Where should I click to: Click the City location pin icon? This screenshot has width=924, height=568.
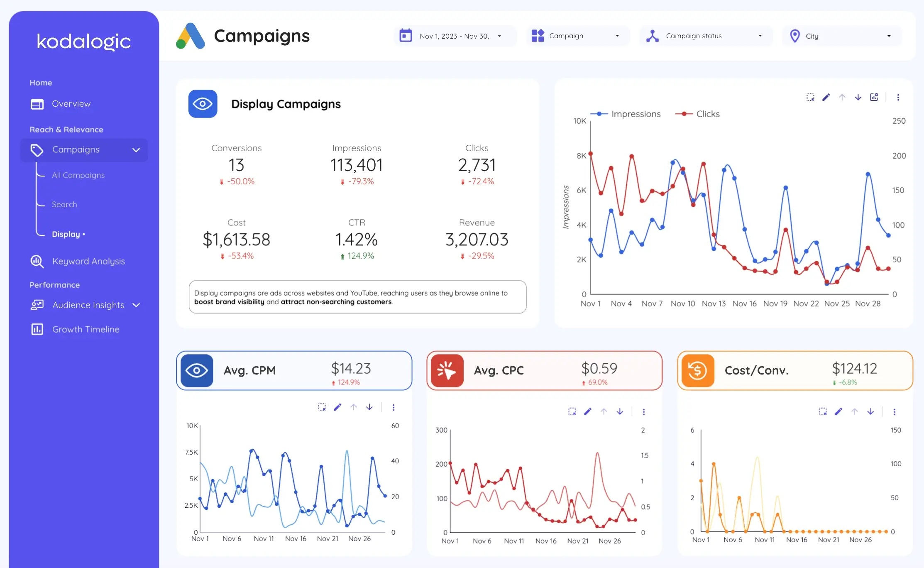(795, 36)
